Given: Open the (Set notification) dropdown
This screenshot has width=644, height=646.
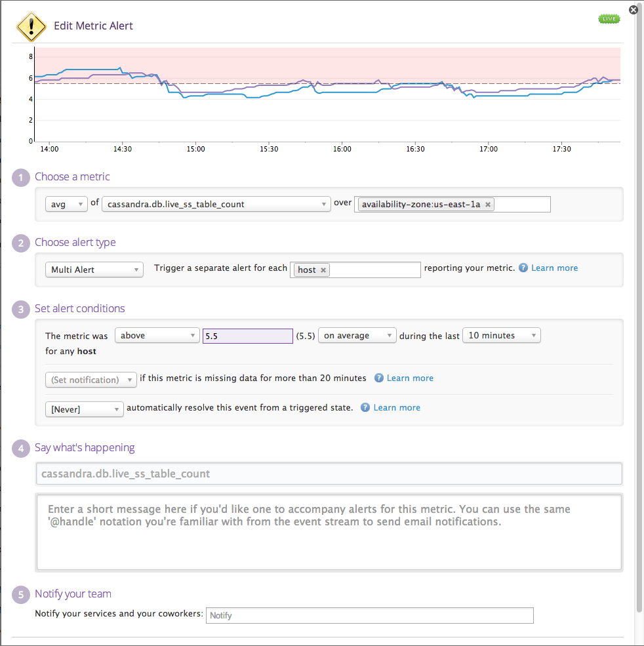Looking at the screenshot, I should [x=91, y=379].
